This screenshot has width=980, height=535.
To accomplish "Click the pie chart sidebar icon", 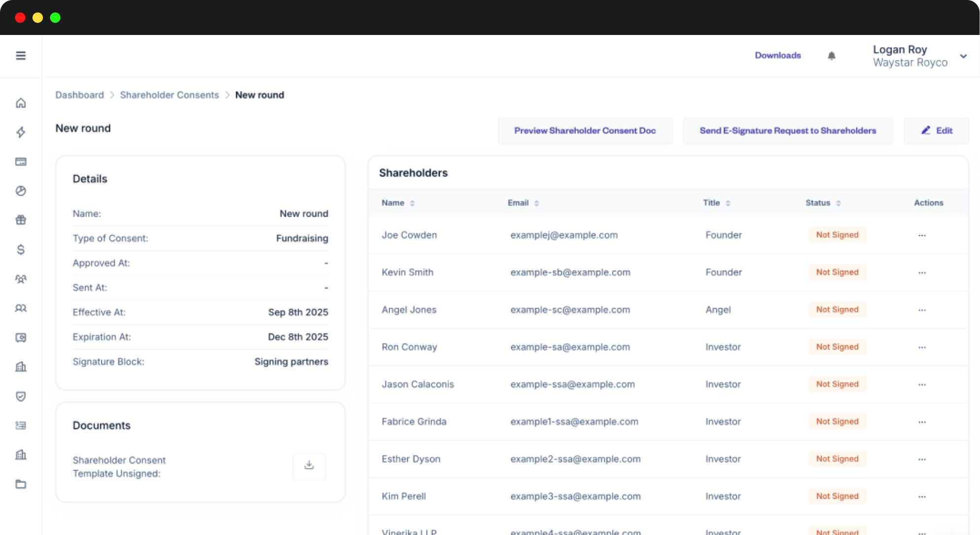I will [21, 191].
